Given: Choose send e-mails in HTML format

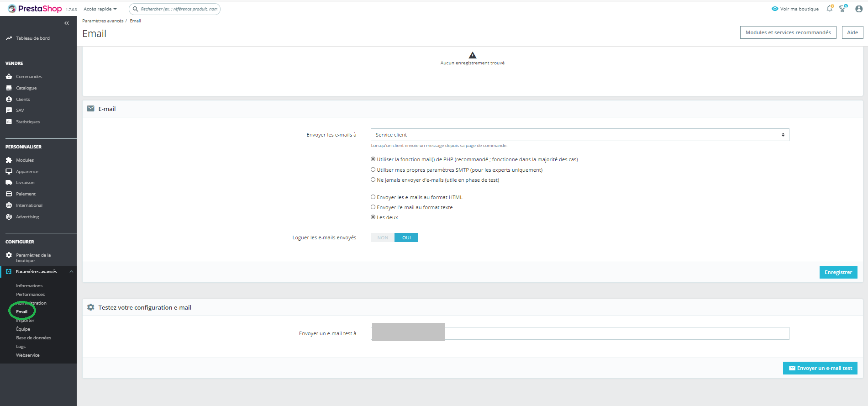Looking at the screenshot, I should coord(373,197).
